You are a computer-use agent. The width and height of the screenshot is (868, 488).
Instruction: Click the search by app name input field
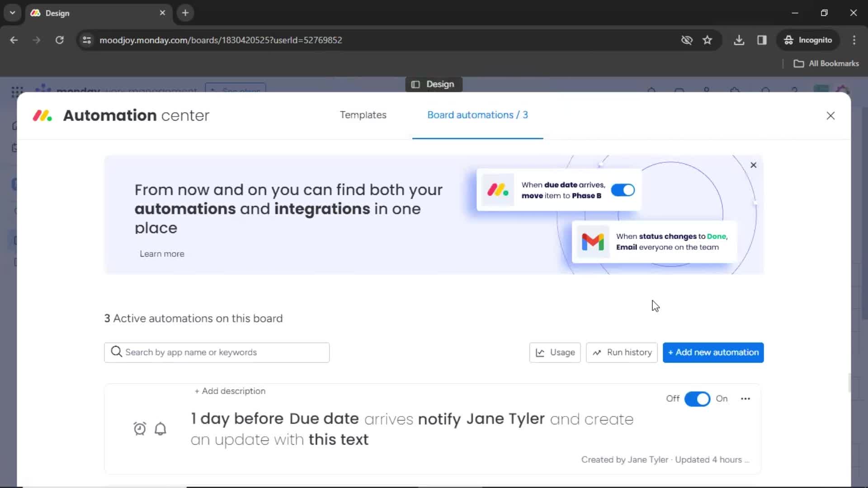coord(217,352)
